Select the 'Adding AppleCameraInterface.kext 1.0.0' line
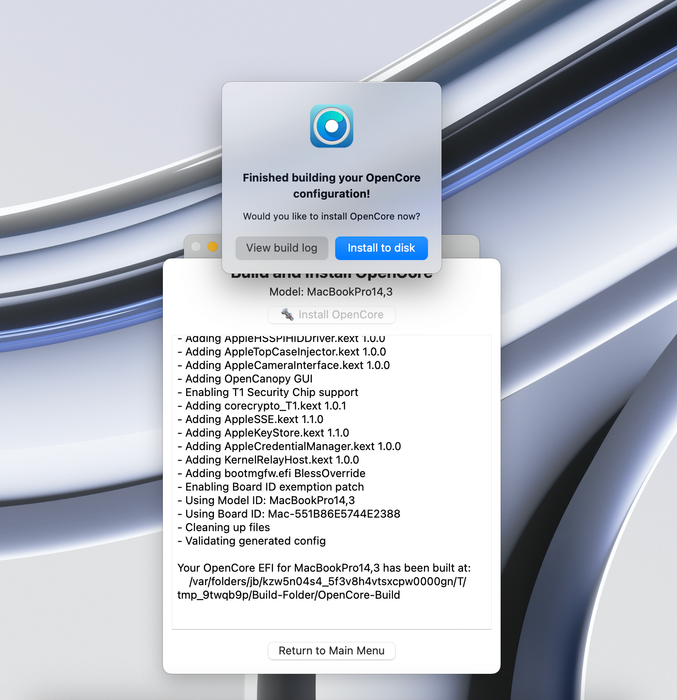The height and width of the screenshot is (700, 677). (284, 365)
